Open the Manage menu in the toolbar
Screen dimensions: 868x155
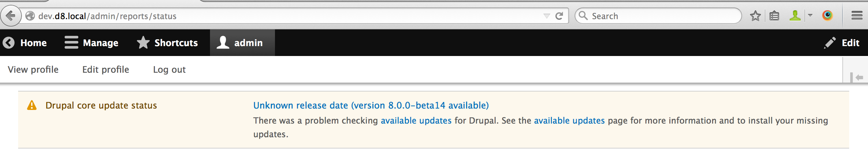[91, 43]
